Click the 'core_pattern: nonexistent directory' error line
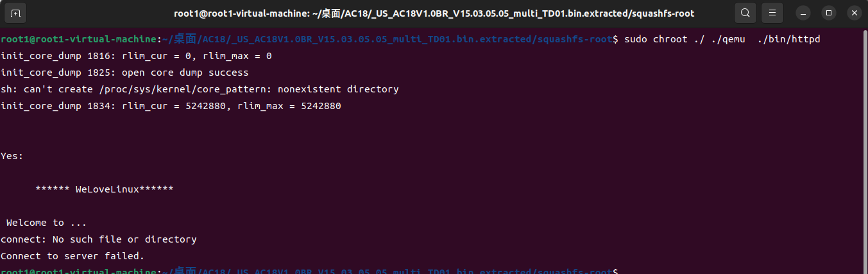The image size is (868, 274). coord(200,90)
